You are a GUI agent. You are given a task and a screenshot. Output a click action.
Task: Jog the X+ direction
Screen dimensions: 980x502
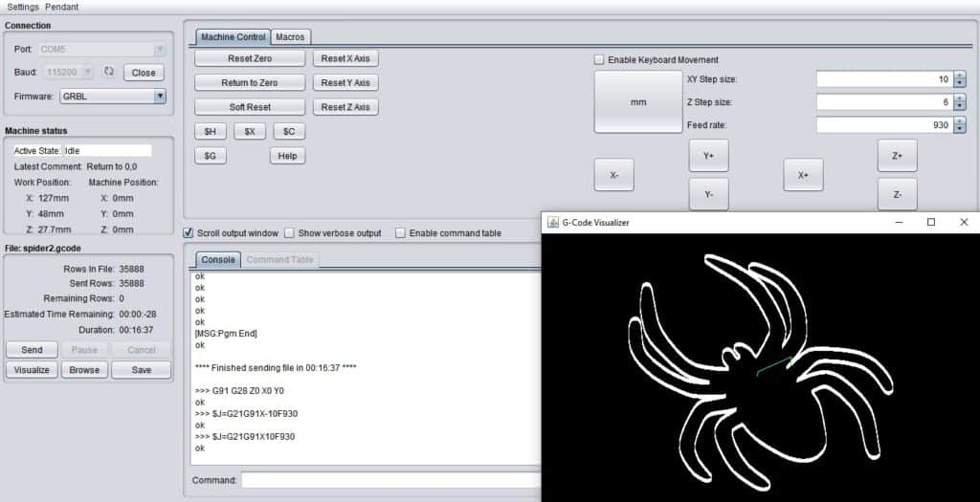[x=803, y=175]
